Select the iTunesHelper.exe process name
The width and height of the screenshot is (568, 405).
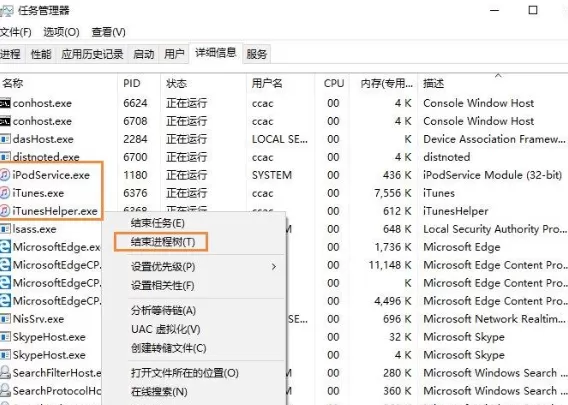tap(55, 211)
